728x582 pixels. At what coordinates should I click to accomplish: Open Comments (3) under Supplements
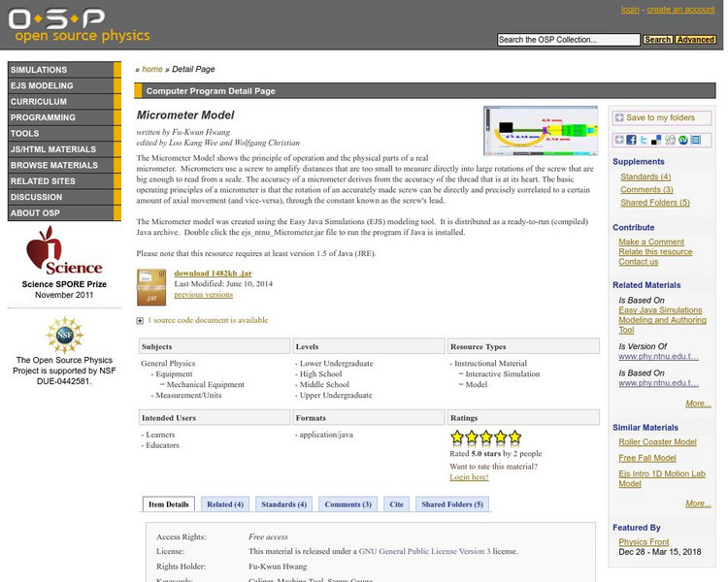coord(646,190)
